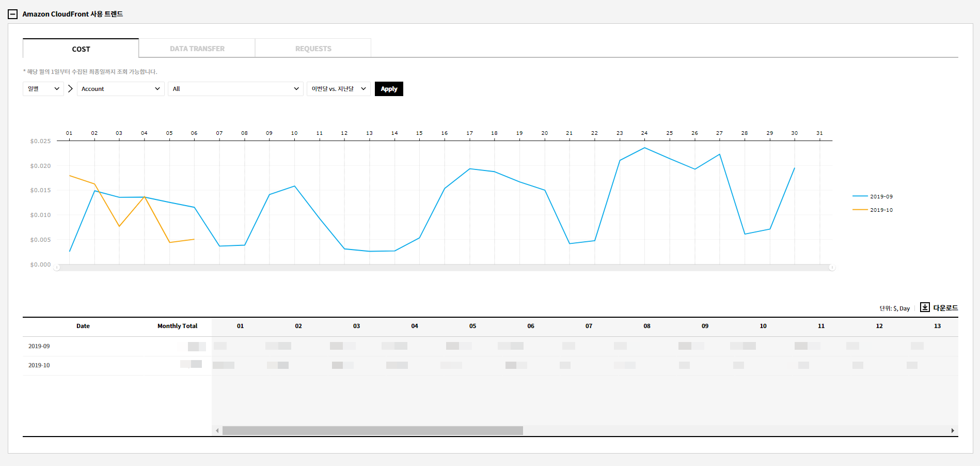Viewport: 980px width, 466px height.
Task: Click the download icon above the table
Action: click(925, 307)
